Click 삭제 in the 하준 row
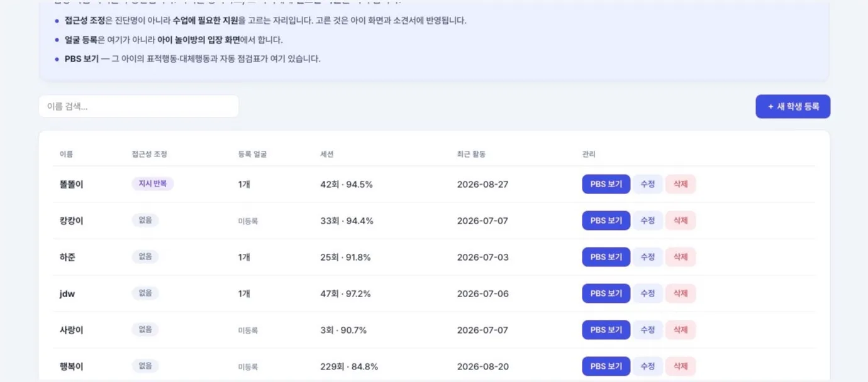This screenshot has width=868, height=382. [x=681, y=257]
